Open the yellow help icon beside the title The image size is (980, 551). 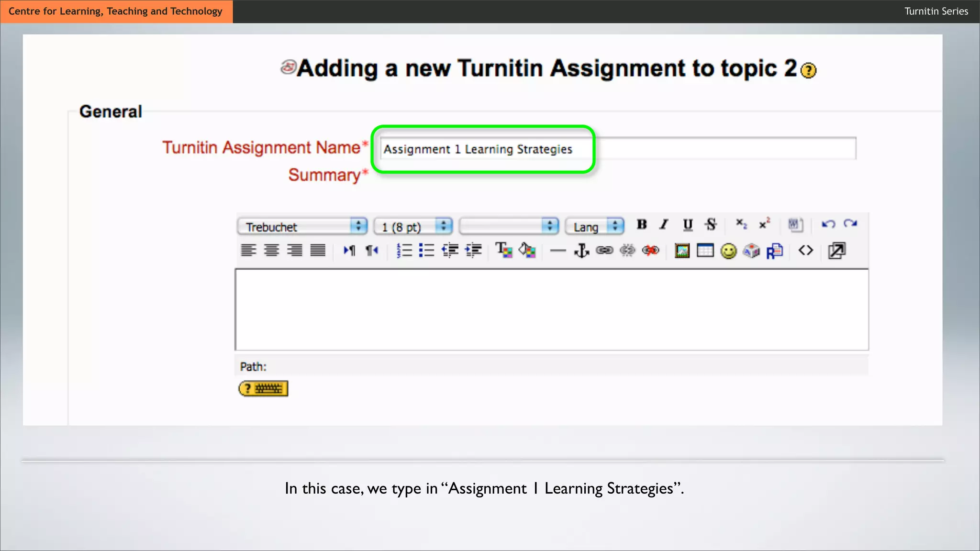pyautogui.click(x=808, y=71)
